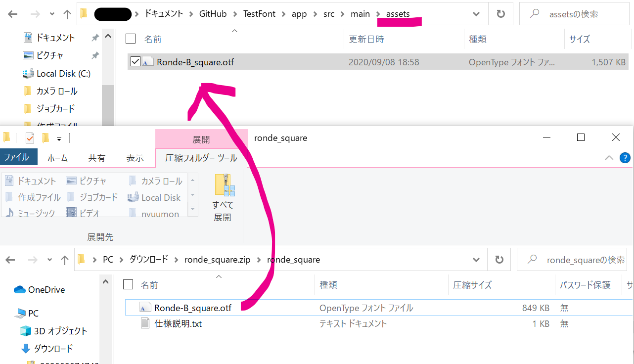The image size is (634, 364).
Task: Click the 展開 contextual tab header
Action: pyautogui.click(x=201, y=139)
